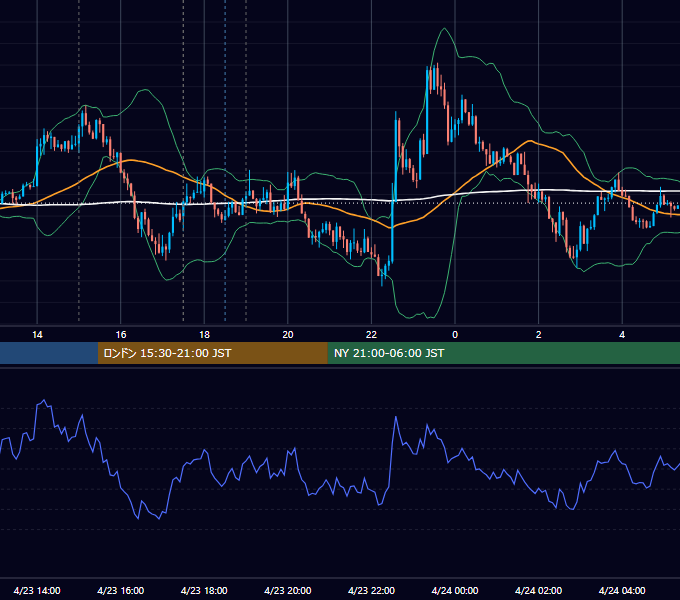Image resolution: width=680 pixels, height=600 pixels.
Task: Click the 4/23 14:00 time label
Action: (x=37, y=590)
